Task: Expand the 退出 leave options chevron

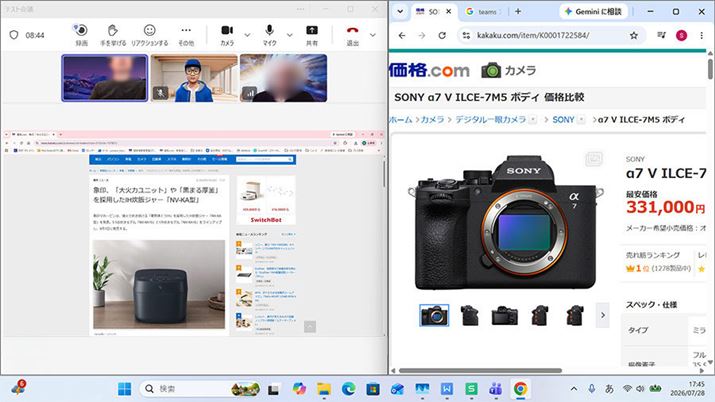Action: [x=373, y=35]
